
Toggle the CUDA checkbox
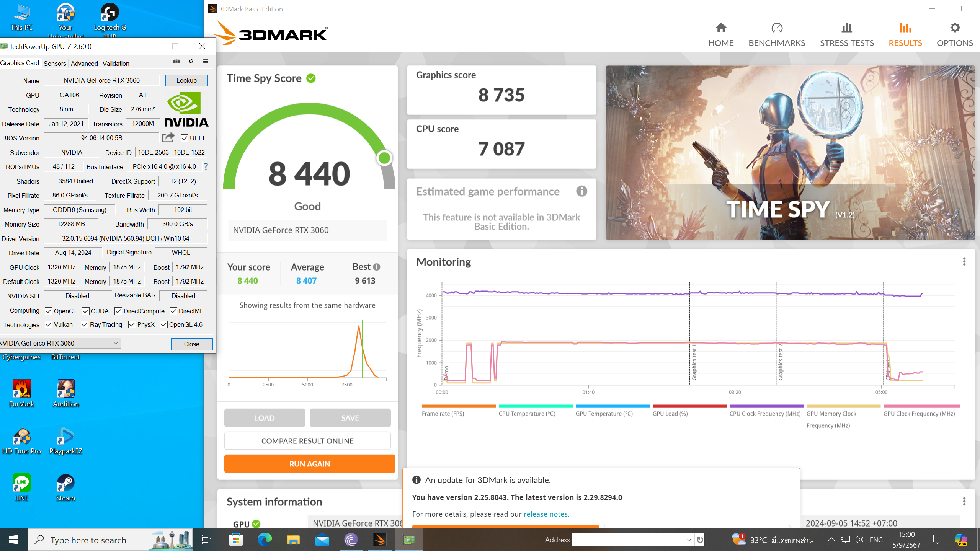tap(86, 311)
